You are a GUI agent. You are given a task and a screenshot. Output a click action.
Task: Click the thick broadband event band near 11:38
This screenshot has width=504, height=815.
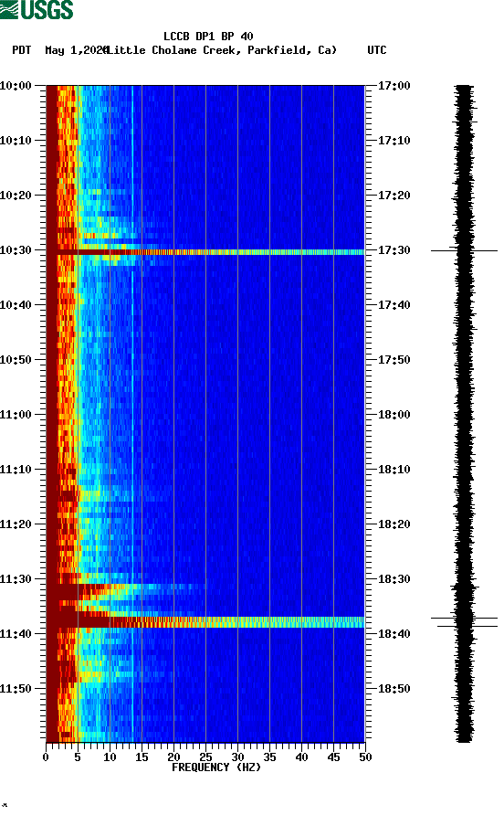pos(205,622)
